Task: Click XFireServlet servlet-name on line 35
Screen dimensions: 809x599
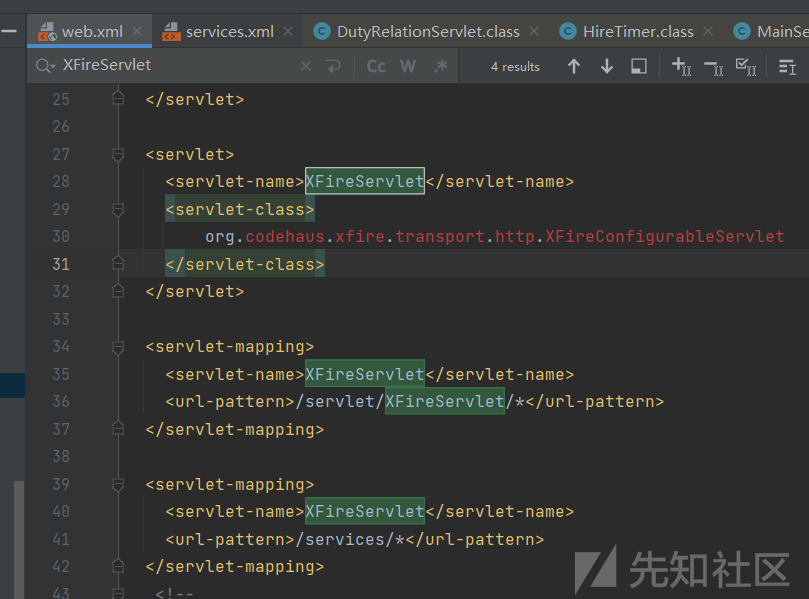Action: 365,374
